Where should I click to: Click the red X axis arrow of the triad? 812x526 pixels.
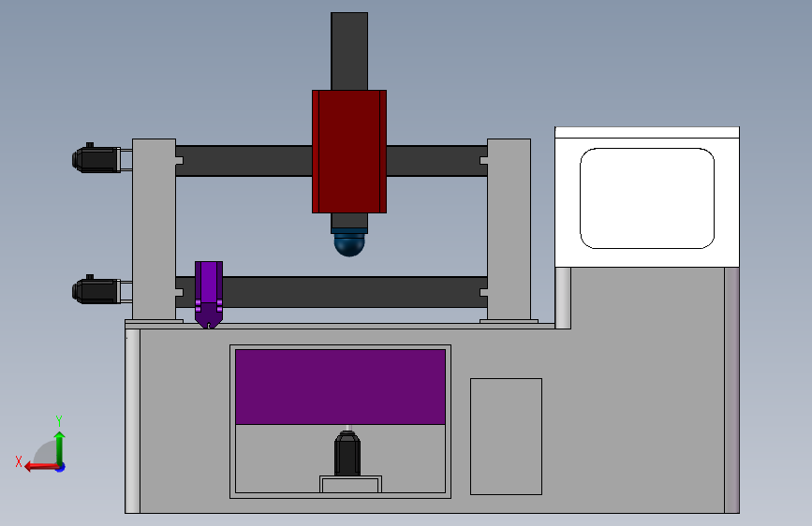point(40,467)
